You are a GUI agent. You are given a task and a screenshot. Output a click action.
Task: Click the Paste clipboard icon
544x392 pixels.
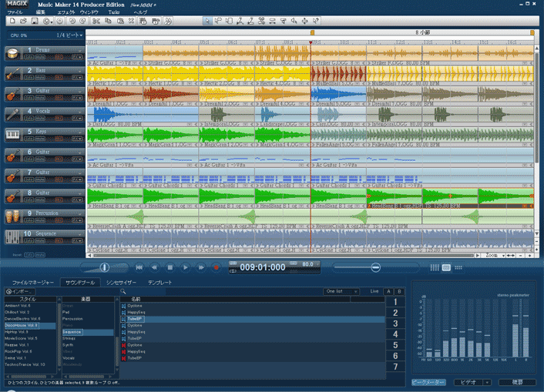120,21
